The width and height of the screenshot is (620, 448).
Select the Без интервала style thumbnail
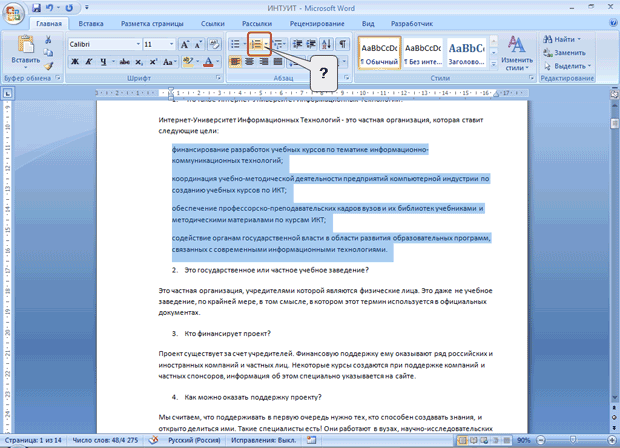point(423,53)
